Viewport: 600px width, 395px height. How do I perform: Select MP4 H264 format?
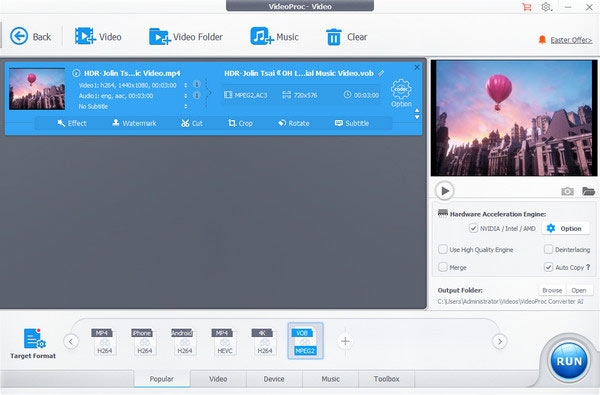click(104, 341)
